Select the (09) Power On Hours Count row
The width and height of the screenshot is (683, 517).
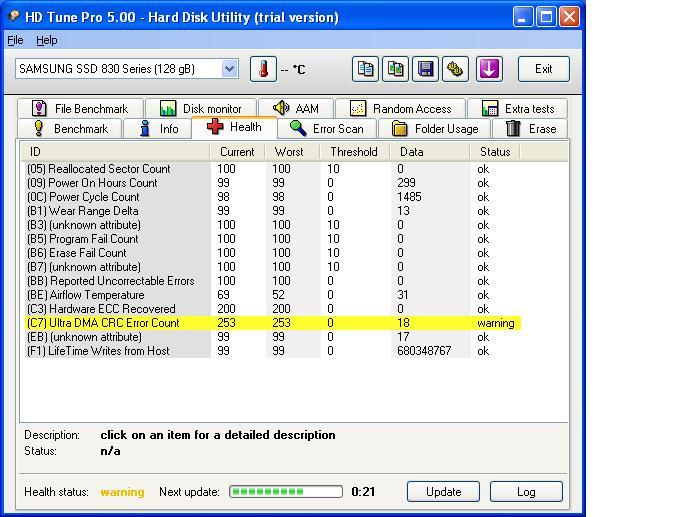coord(271,183)
